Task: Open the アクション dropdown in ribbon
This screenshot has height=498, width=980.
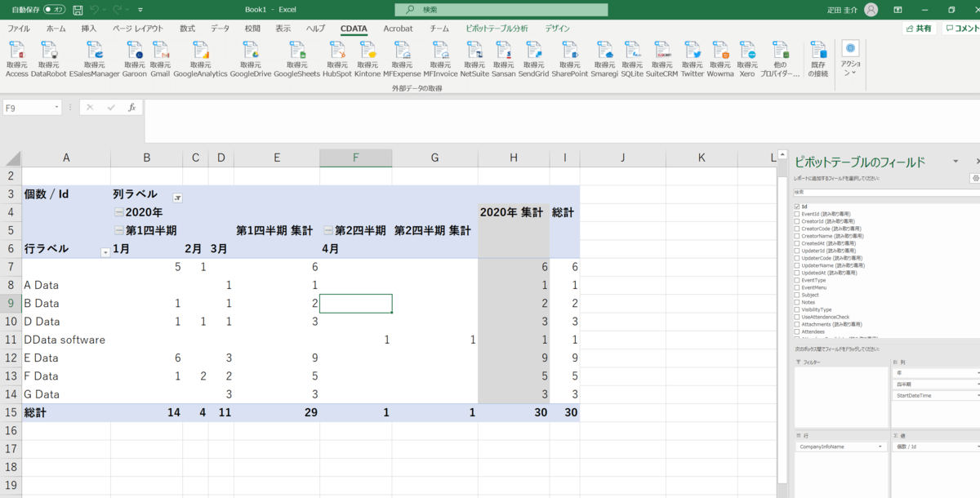Action: 851,59
